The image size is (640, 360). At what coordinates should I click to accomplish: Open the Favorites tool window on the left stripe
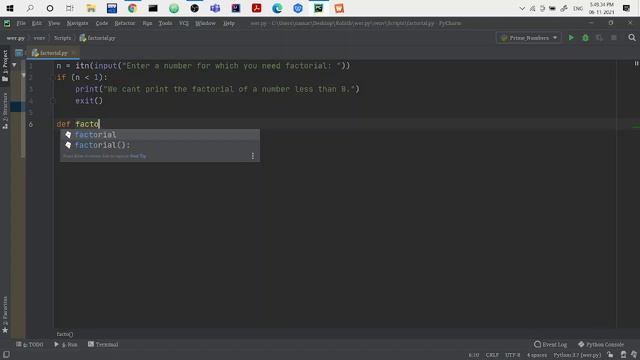click(x=5, y=314)
